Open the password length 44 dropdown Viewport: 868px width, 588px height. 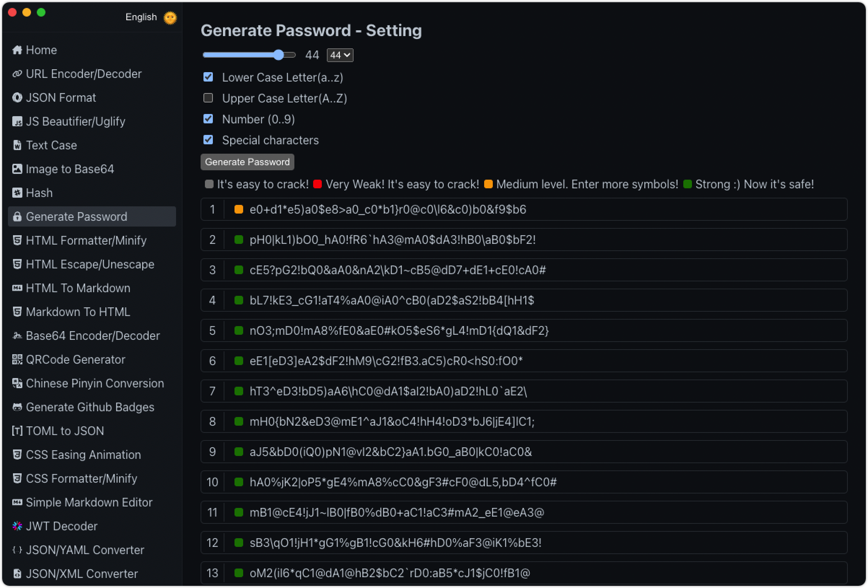[x=340, y=55]
